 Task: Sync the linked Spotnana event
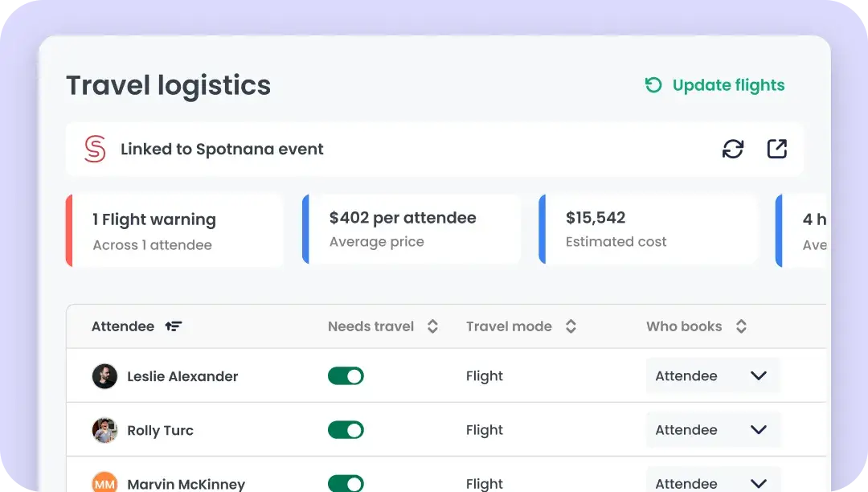coord(733,149)
